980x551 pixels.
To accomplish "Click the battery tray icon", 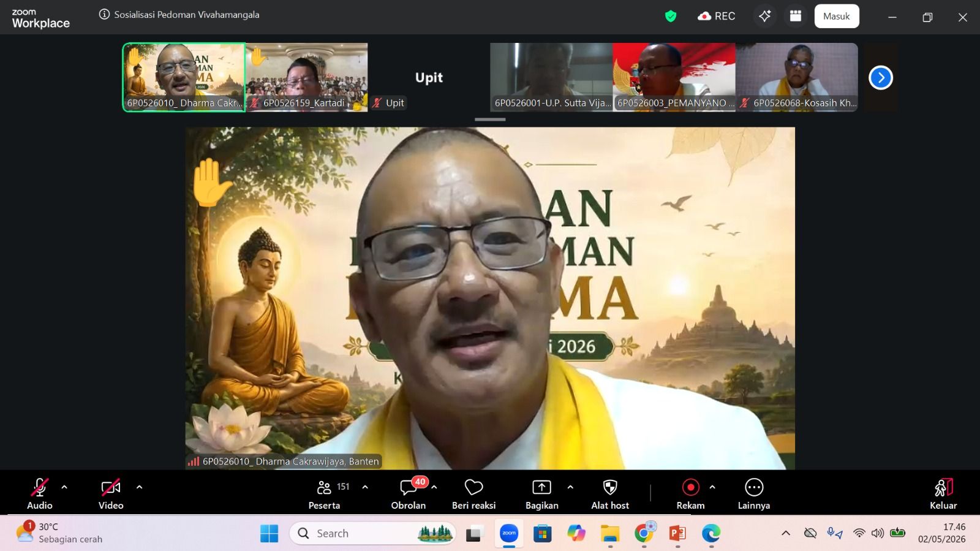I will point(898,533).
